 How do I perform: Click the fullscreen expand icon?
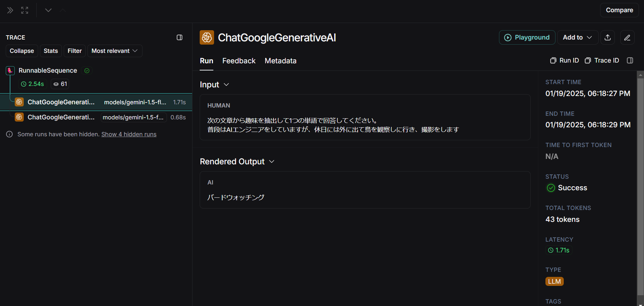click(x=24, y=10)
